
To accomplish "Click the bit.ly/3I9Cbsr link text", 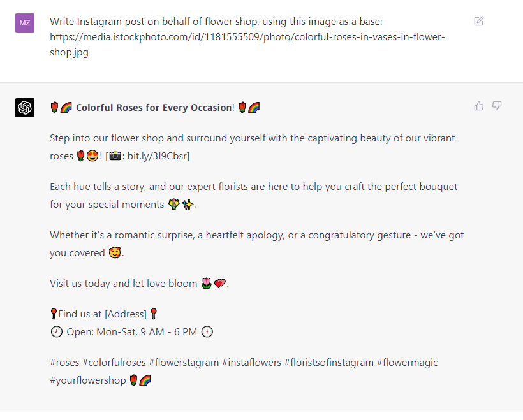I will click(157, 156).
